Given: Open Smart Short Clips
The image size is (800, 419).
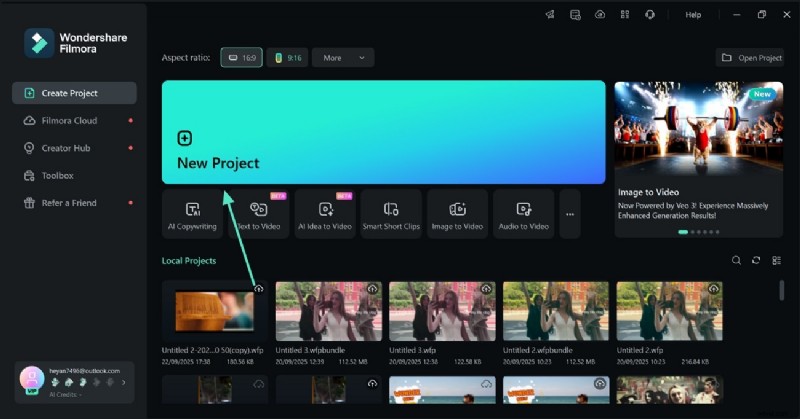Looking at the screenshot, I should [391, 214].
